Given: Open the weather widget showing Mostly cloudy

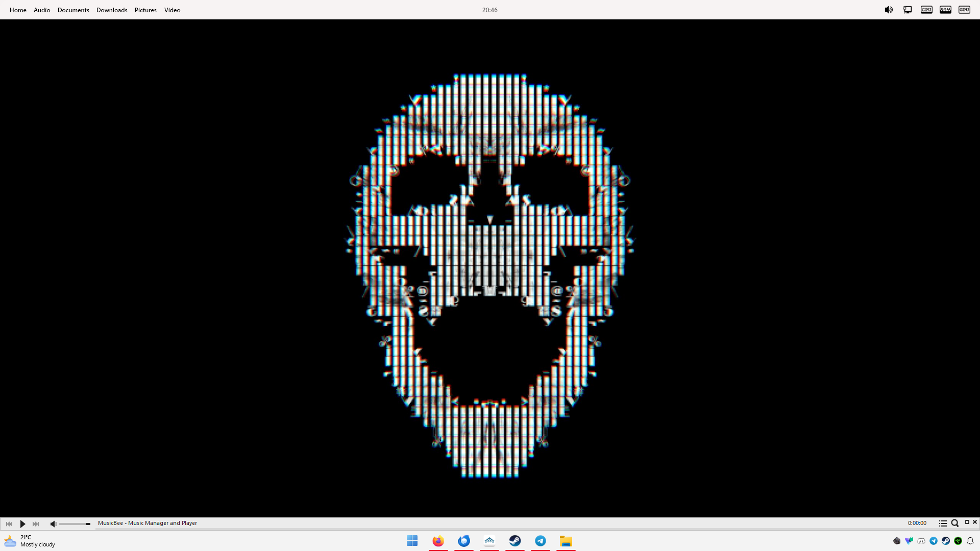Looking at the screenshot, I should pyautogui.click(x=30, y=541).
